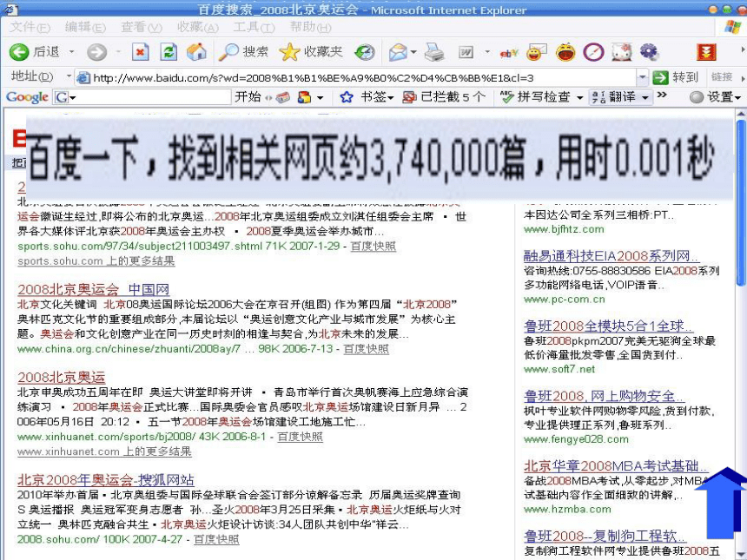Open the 文件(F) menu
Viewport: 747px width, 560px height.
coord(30,27)
